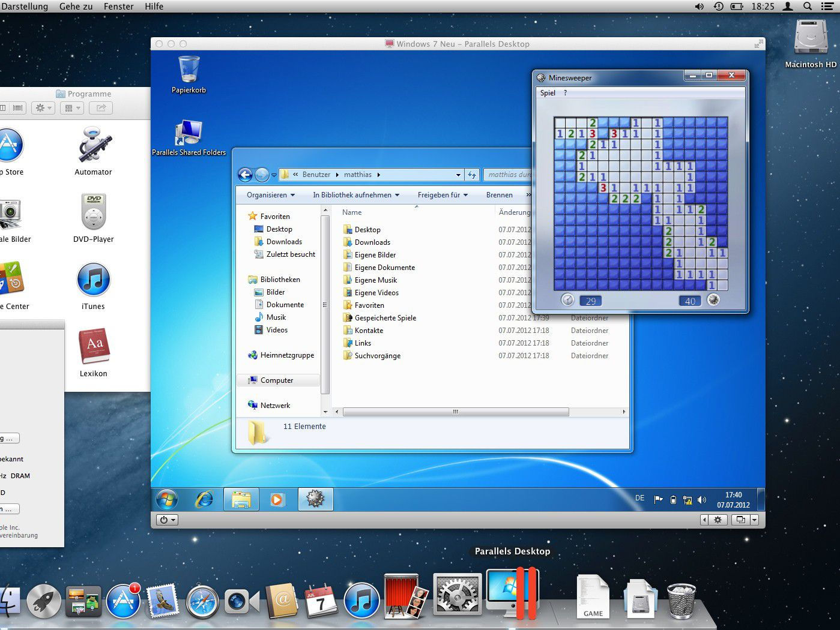Viewport: 840px width, 630px height.
Task: Open Photo Booth in the Dock
Action: [x=406, y=596]
